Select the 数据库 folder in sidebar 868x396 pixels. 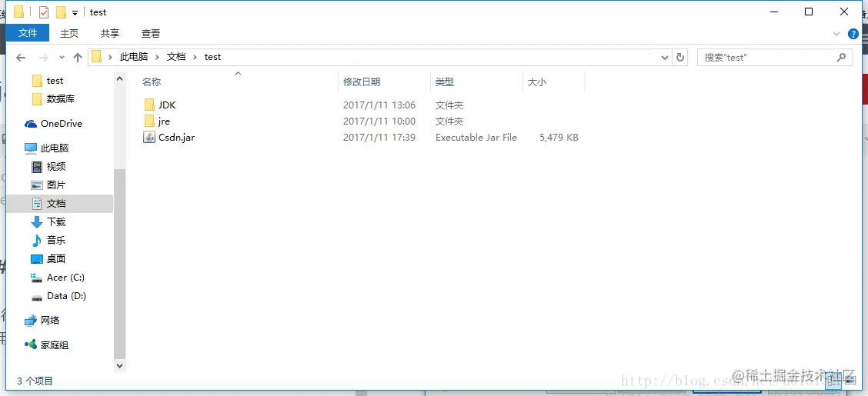(61, 99)
